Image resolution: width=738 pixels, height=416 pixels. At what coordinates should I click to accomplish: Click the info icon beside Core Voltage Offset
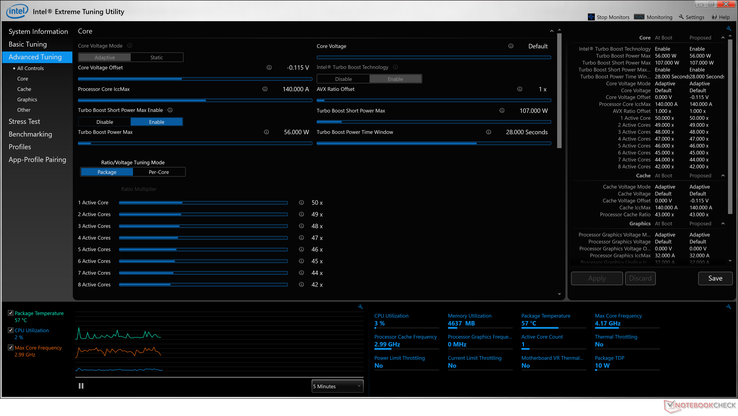tap(269, 67)
